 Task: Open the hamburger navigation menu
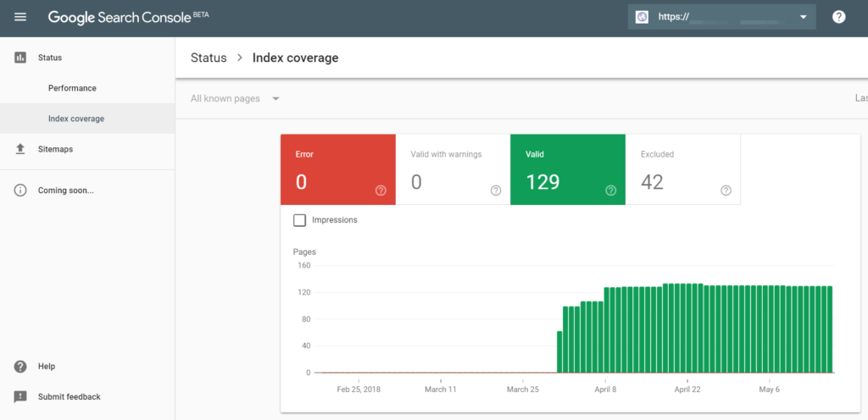(20, 17)
